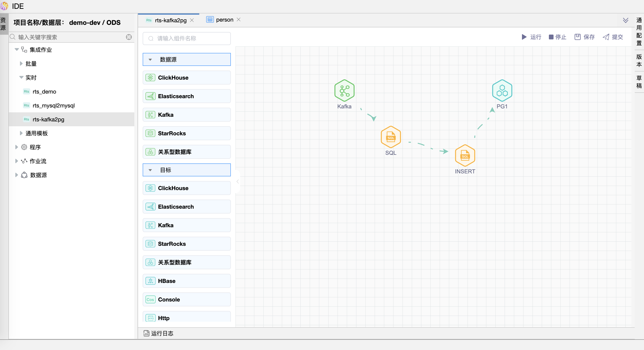
Task: Click the component name search field
Action: (186, 39)
